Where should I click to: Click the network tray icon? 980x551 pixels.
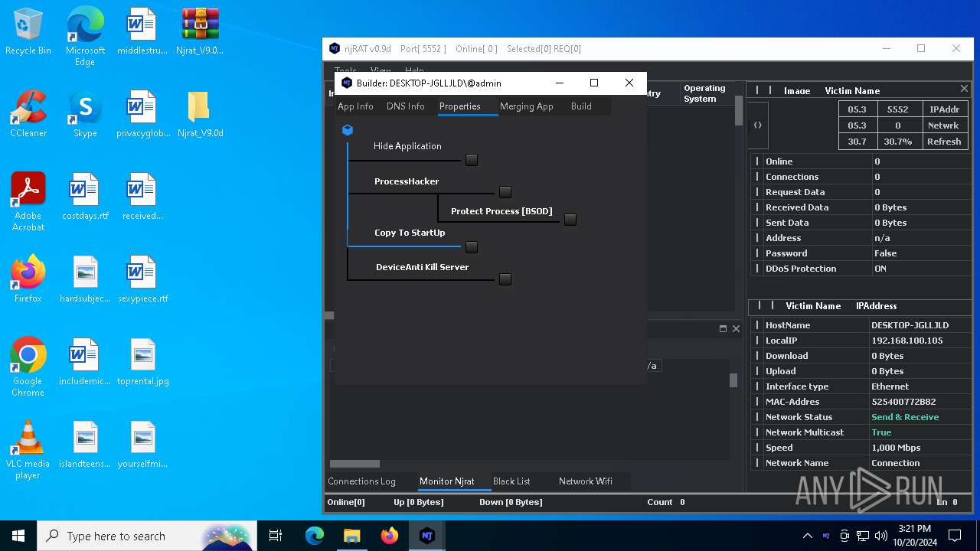tap(863, 536)
